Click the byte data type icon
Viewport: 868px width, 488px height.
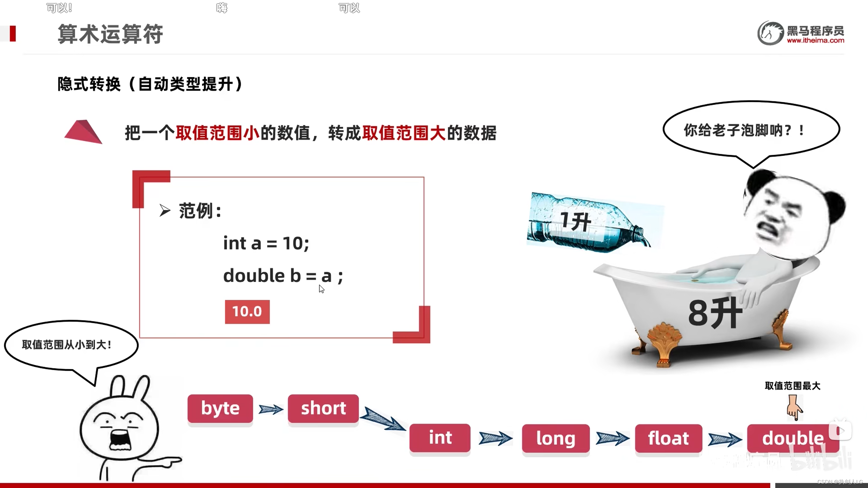click(221, 408)
